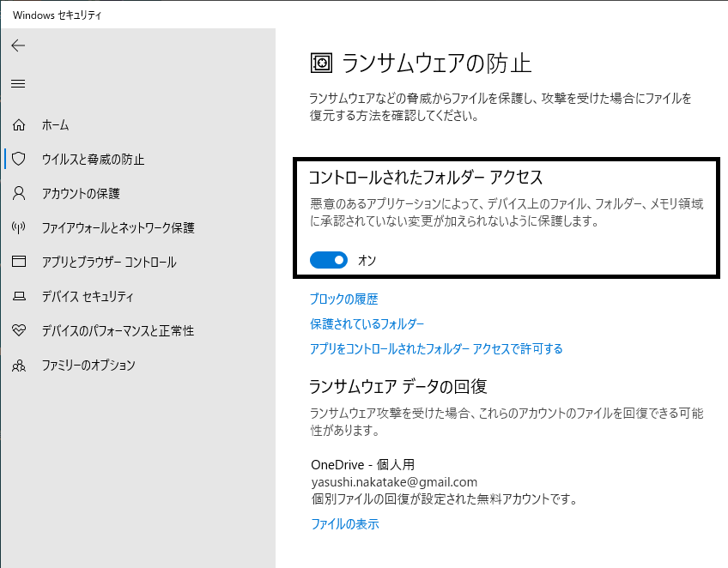The image size is (728, 568).
Task: Click the shield icon for virus protection
Action: click(19, 159)
